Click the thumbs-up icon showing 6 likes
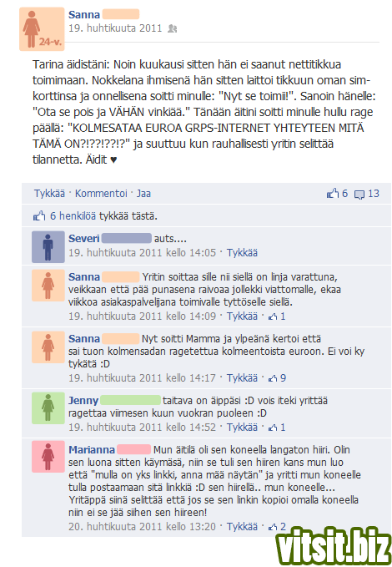 [x=333, y=194]
